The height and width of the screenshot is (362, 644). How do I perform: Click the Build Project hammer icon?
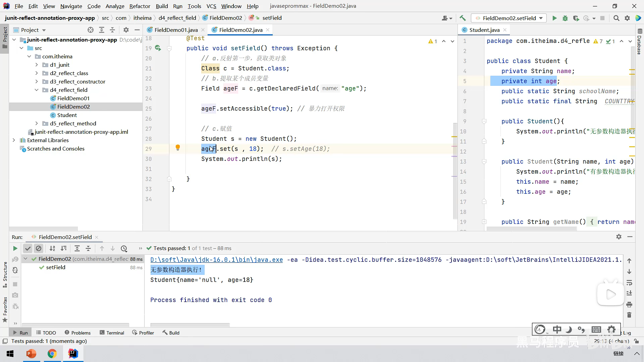463,18
